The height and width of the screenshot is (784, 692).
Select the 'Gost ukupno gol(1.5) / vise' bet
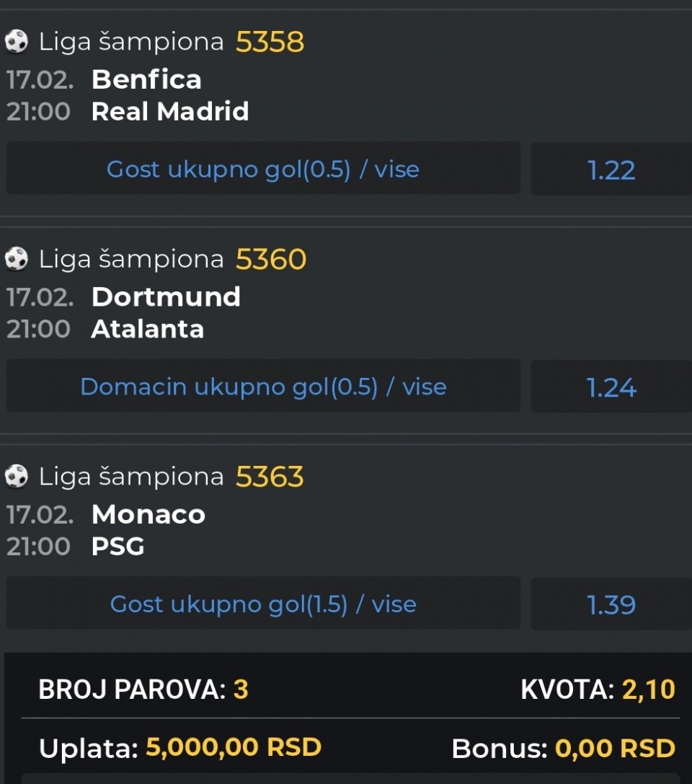pos(263,604)
